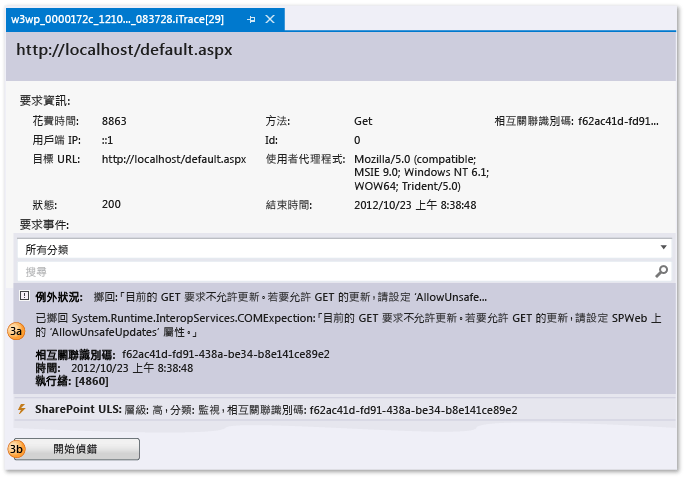Click the exception 時間 2012/10/23 上午 8:38:48
685x477 pixels.
(132, 368)
